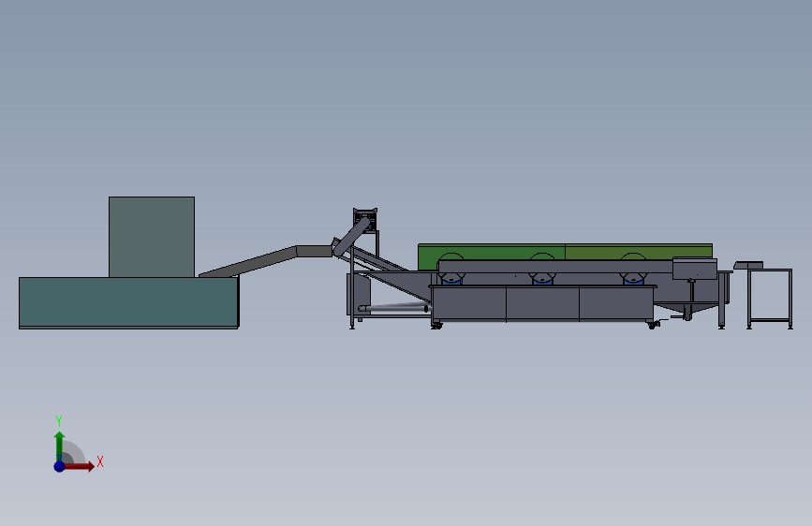Select the middle cabinet panel of the machine base

click(542, 304)
